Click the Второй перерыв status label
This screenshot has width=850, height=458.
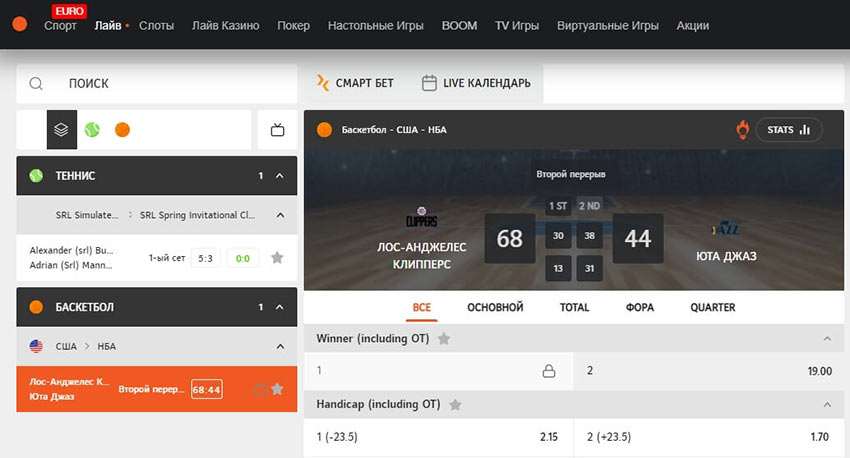click(x=571, y=174)
